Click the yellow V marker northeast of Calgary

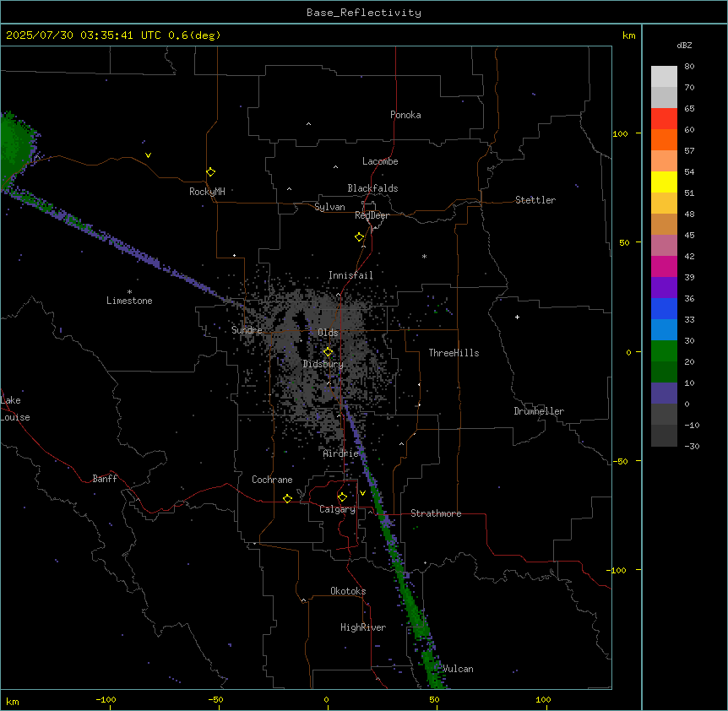[362, 493]
